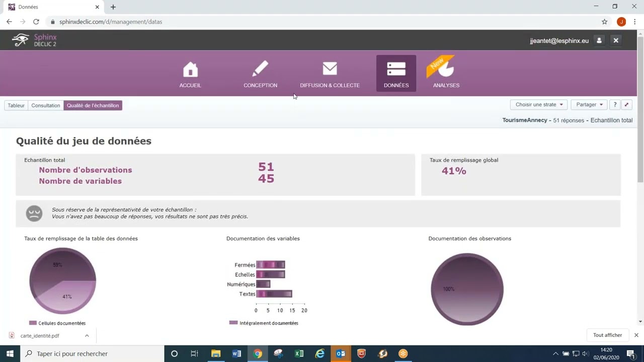Viewport: 644px width, 362px height.
Task: Expand options for carte_identité.pdf download
Action: (x=87, y=335)
